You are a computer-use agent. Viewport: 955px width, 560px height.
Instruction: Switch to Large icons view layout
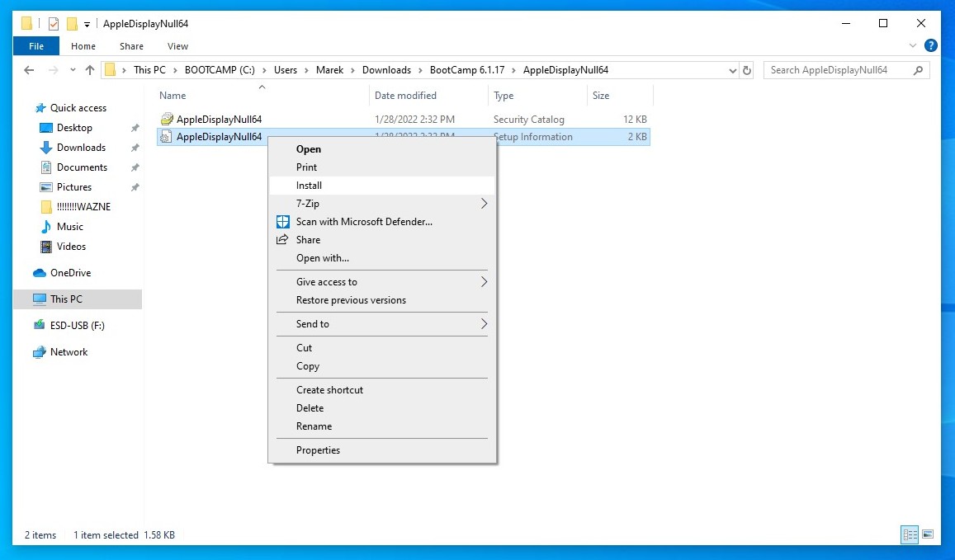click(928, 535)
